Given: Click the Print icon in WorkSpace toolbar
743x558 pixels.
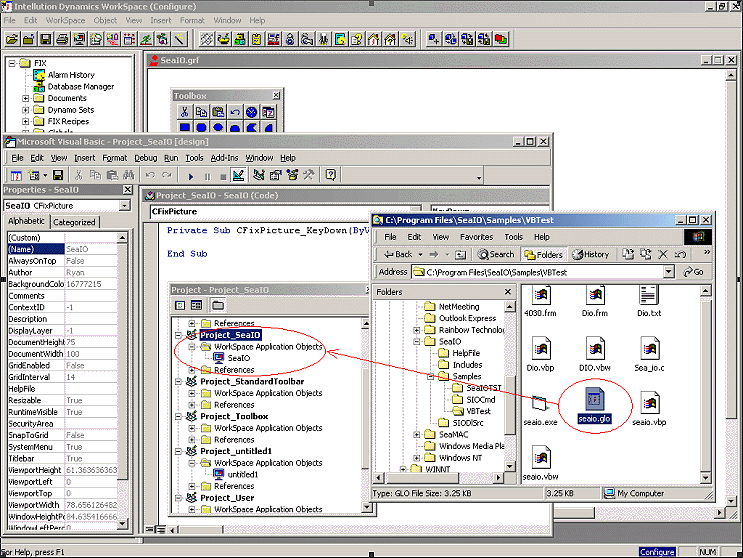Looking at the screenshot, I should tap(62, 39).
